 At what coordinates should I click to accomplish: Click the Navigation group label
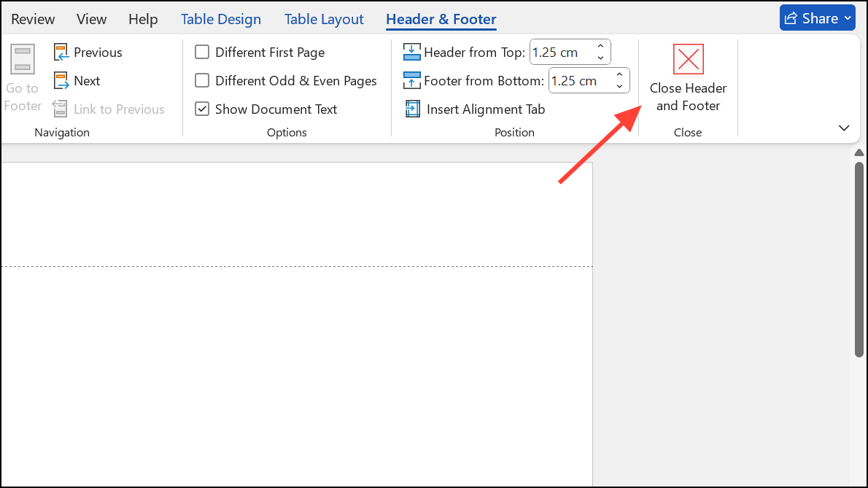click(x=62, y=132)
